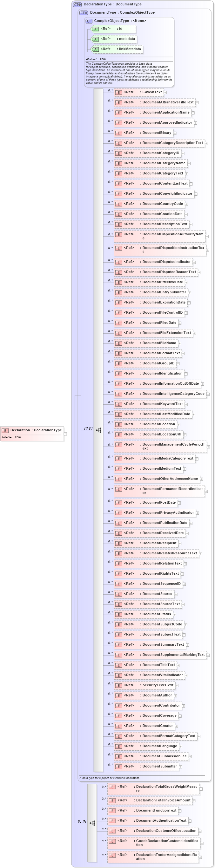The width and height of the screenshot is (215, 868).
Task: Click the CT icon beside ComplexObjectType
Action: point(89,21)
